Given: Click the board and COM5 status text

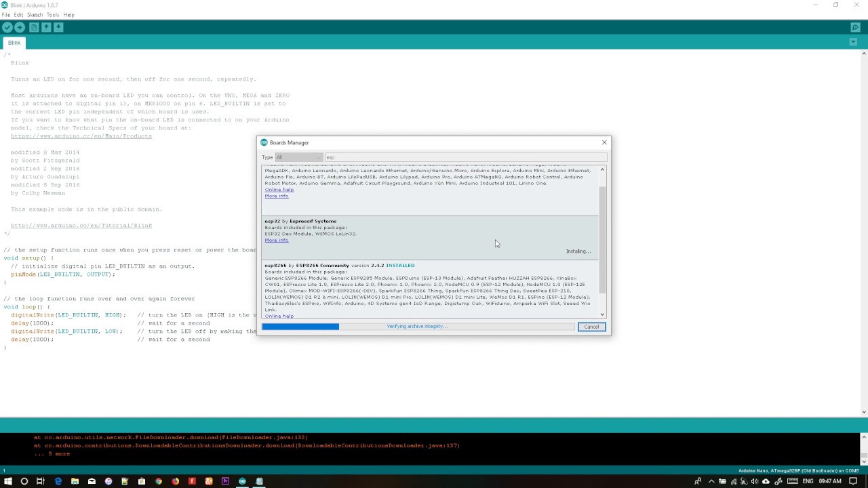Looking at the screenshot, I should pos(798,470).
